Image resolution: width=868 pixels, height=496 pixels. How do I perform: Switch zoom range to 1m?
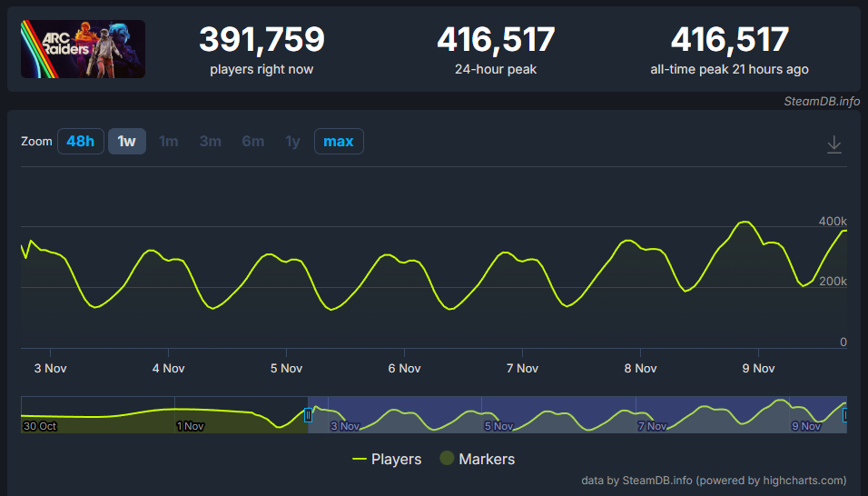coord(169,141)
